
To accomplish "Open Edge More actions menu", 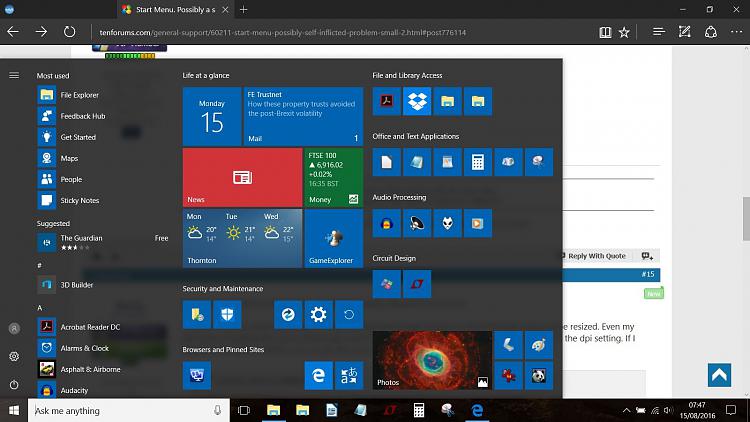I will point(737,32).
